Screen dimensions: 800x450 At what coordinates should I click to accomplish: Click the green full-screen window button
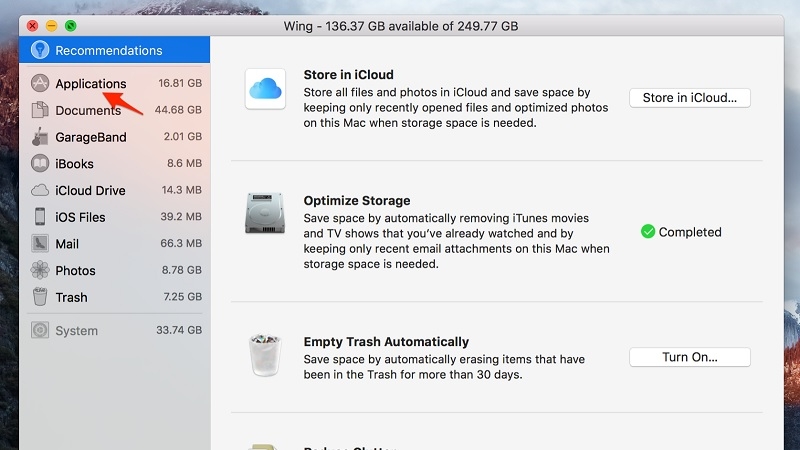point(71,26)
